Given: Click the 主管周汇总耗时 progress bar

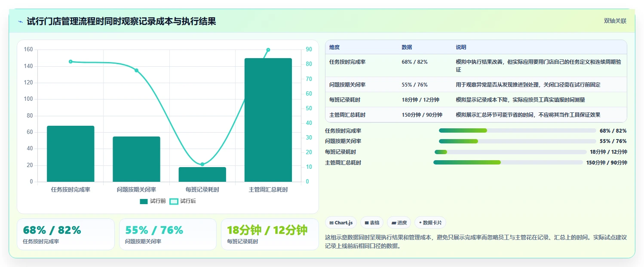Looking at the screenshot, I should pos(508,162).
